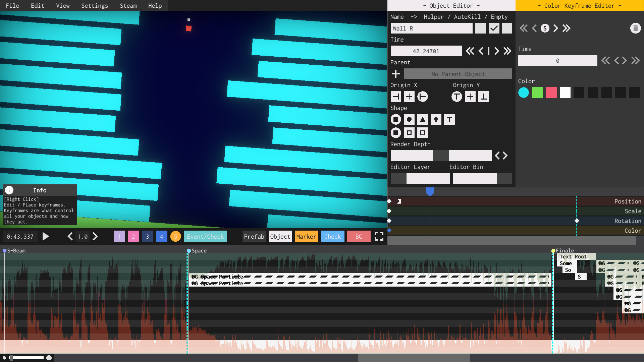644x362 pixels.
Task: Click the Prefab button in toolbar
Action: coord(254,236)
